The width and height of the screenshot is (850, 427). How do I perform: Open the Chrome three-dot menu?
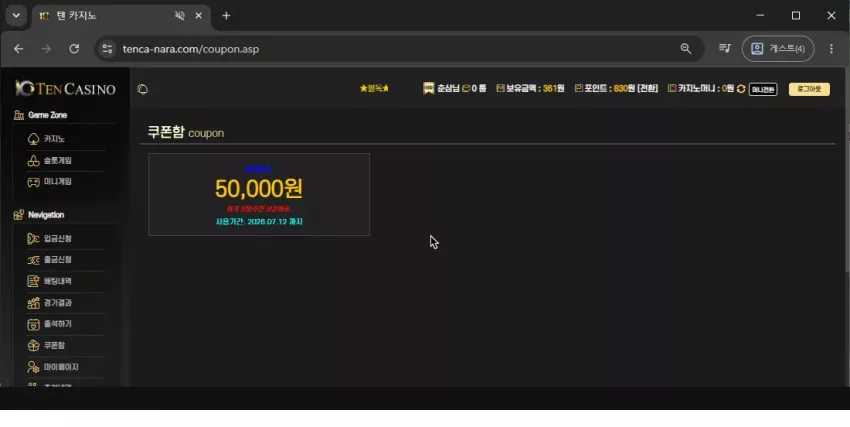coord(831,49)
